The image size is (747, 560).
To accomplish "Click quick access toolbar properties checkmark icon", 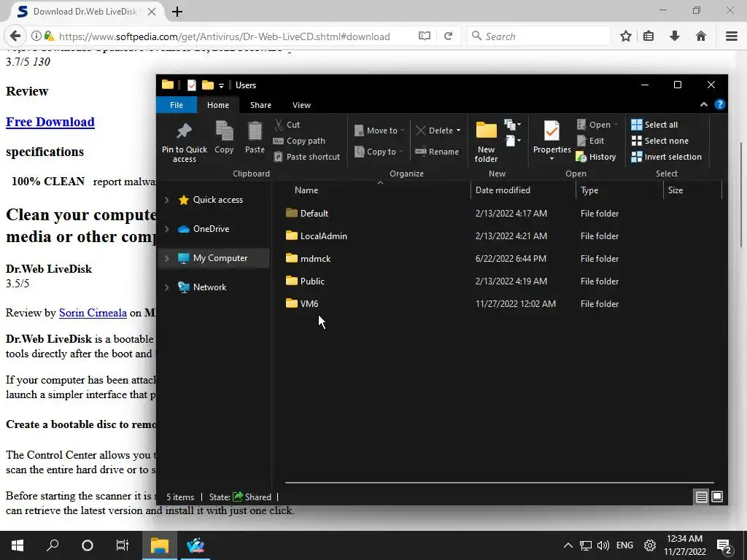I will click(192, 85).
